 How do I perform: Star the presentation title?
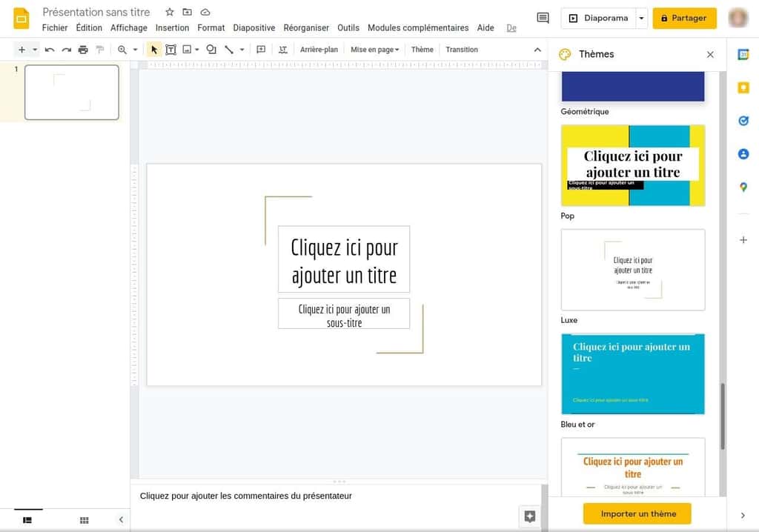169,12
